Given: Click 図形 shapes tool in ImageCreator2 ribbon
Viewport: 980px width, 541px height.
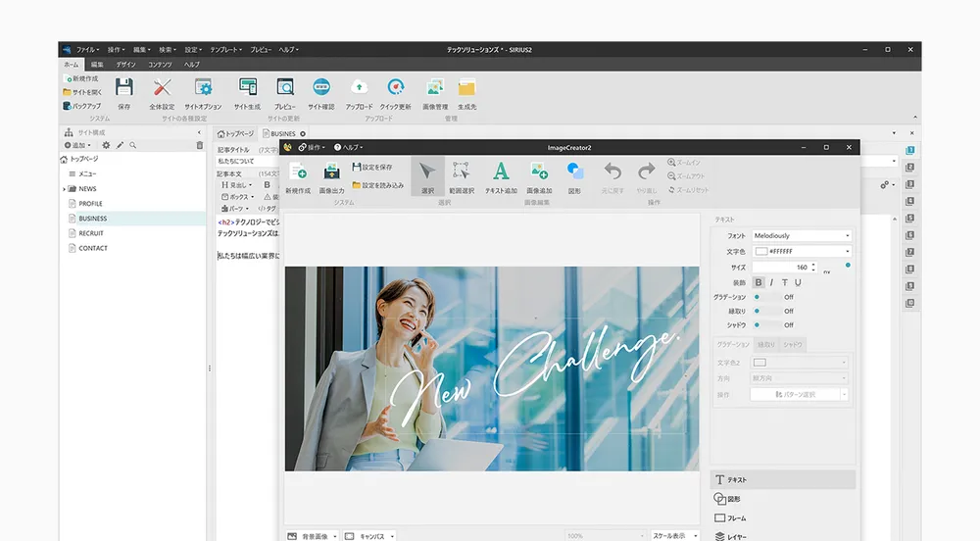Looking at the screenshot, I should 574,178.
